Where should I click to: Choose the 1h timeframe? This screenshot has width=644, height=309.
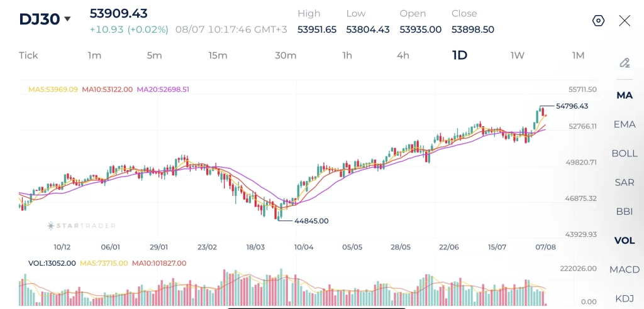(347, 55)
